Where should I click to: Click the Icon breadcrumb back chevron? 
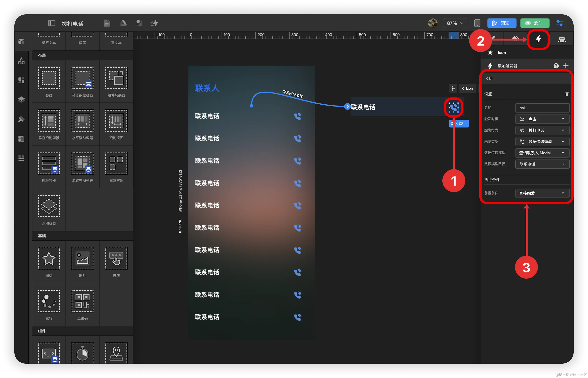pos(463,89)
